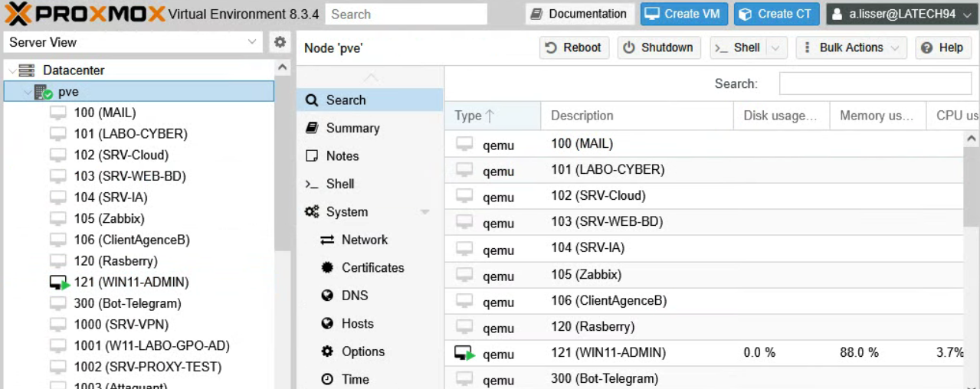Click the Hosts globe icon

[x=327, y=324]
